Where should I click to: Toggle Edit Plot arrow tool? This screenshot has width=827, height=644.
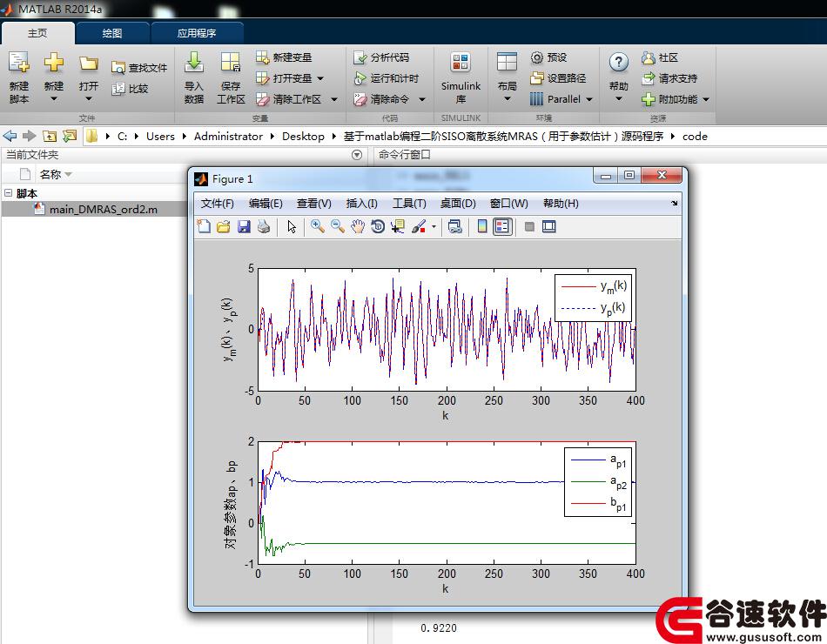292,227
